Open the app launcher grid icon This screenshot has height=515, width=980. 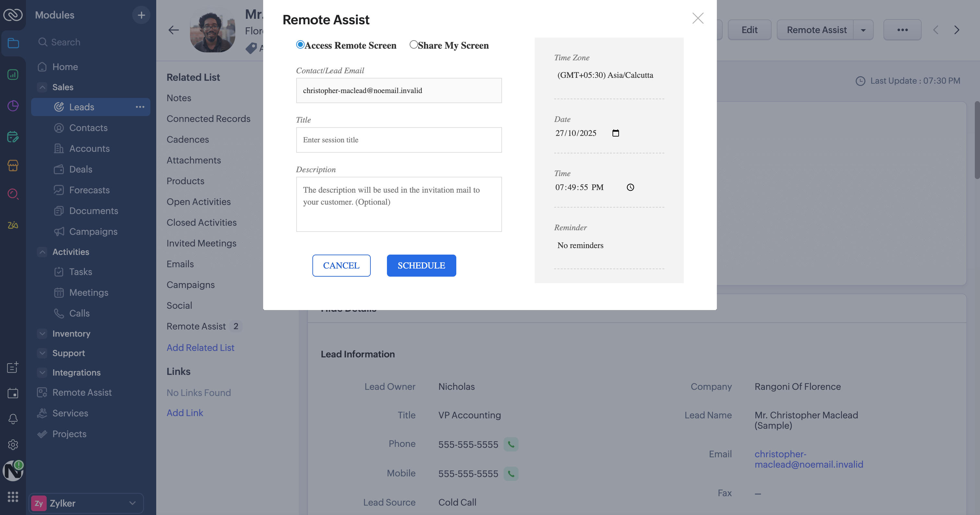(x=13, y=496)
